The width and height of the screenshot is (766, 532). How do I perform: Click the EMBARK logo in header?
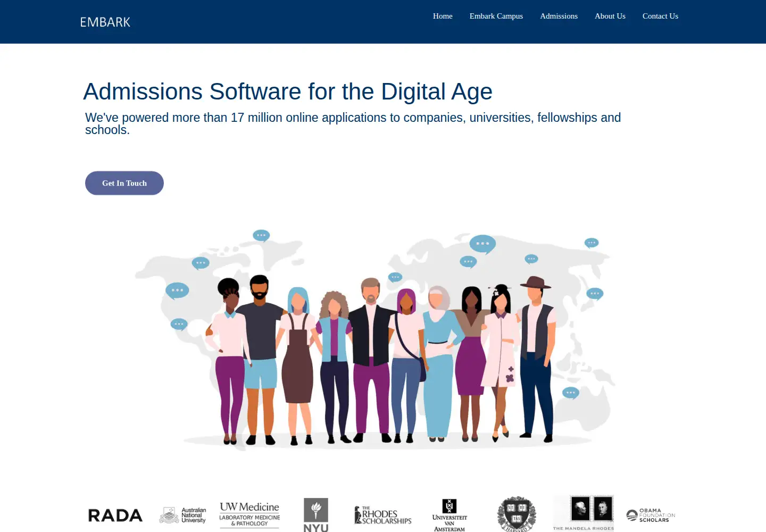click(105, 22)
